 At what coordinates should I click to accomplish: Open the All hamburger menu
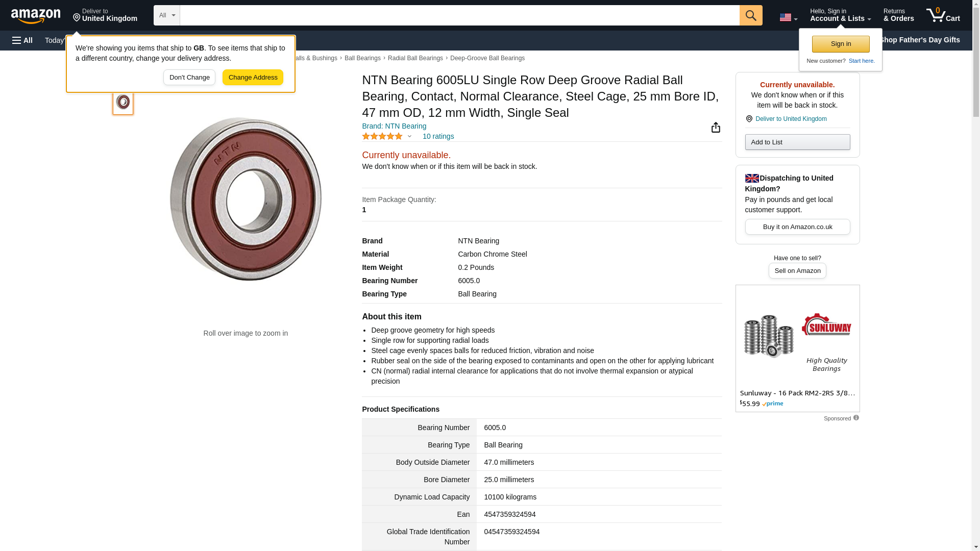click(x=22, y=40)
